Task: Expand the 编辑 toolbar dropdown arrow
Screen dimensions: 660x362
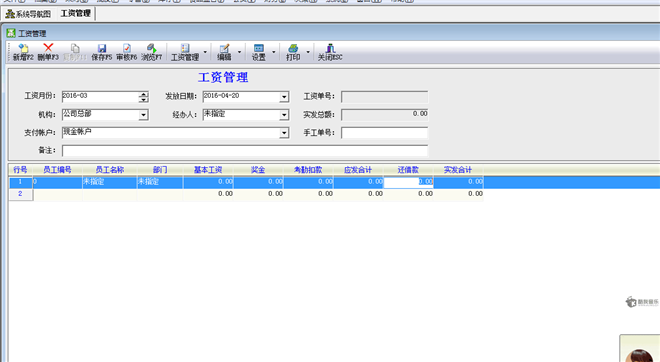Action: (x=240, y=52)
